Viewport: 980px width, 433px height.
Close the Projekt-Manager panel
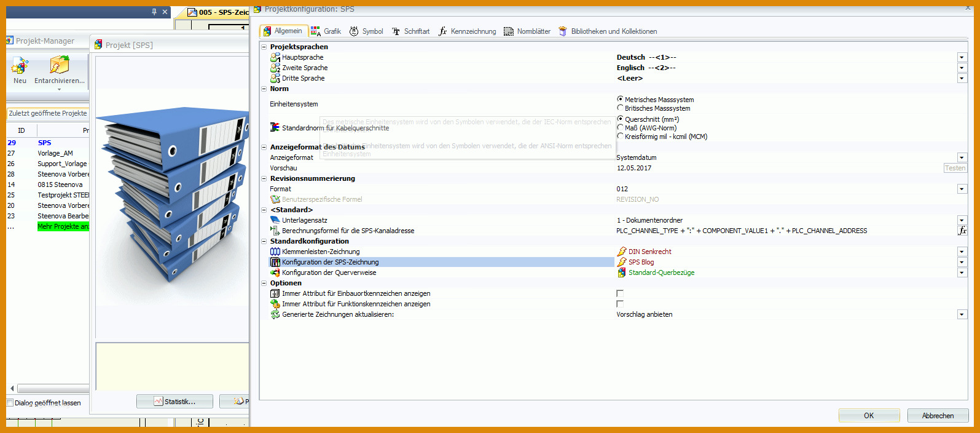(x=165, y=12)
